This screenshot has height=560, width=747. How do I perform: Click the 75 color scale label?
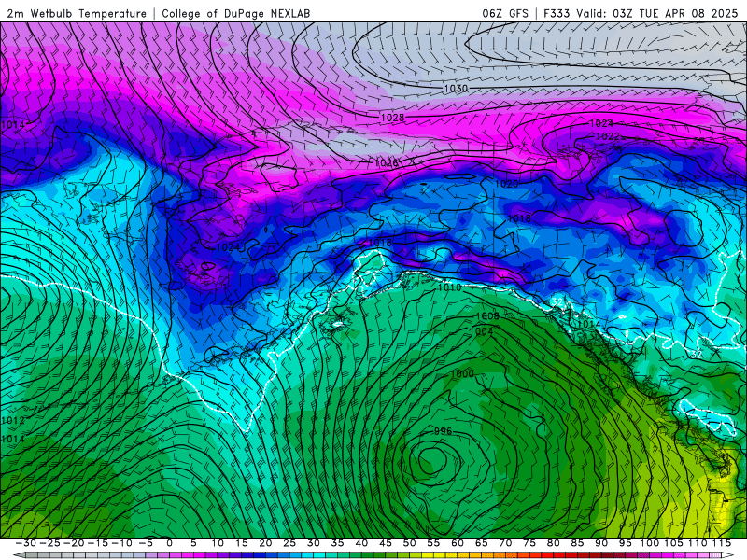click(x=529, y=543)
